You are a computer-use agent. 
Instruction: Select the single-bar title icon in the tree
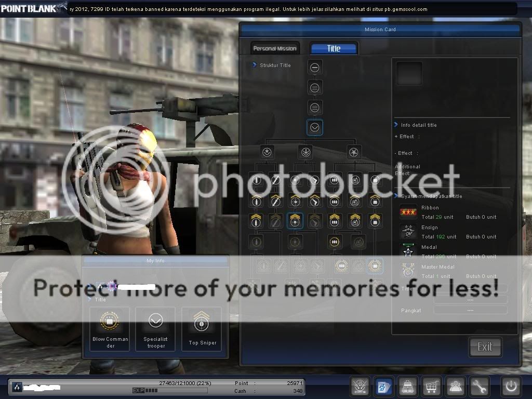[x=314, y=68]
